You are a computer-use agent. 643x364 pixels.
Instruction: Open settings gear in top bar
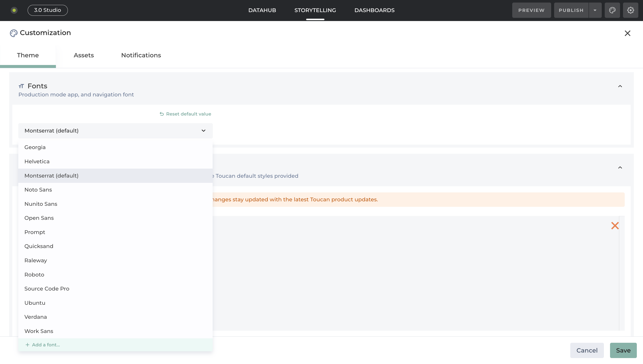(630, 10)
